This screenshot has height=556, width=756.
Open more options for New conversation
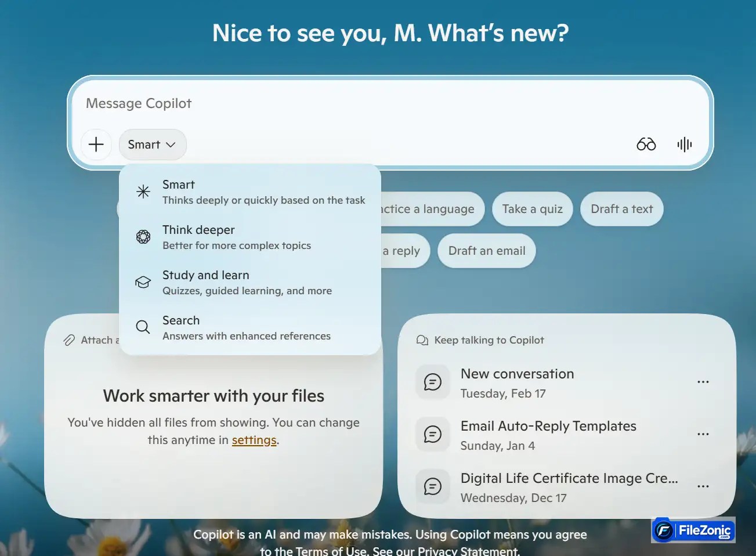(703, 382)
